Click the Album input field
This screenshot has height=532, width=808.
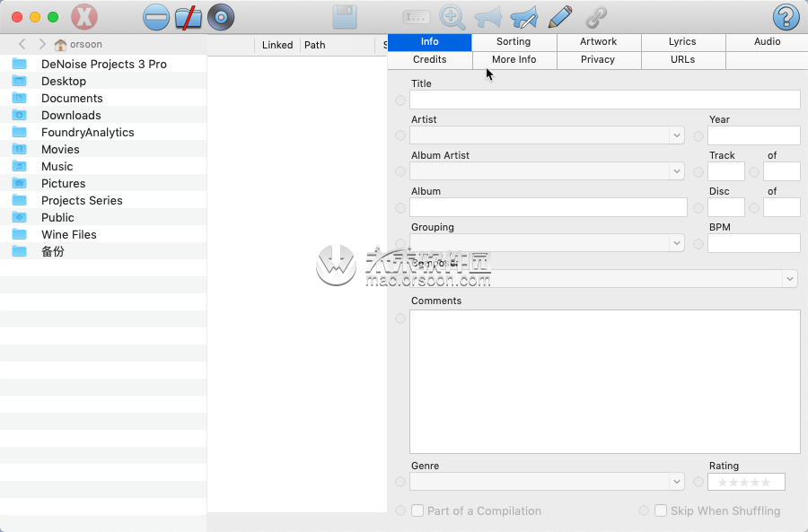[549, 207]
